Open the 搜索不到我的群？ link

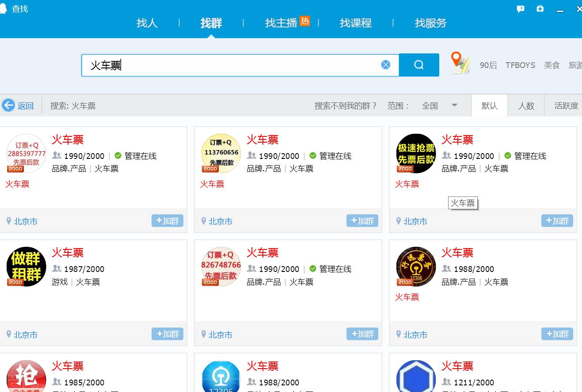[346, 106]
